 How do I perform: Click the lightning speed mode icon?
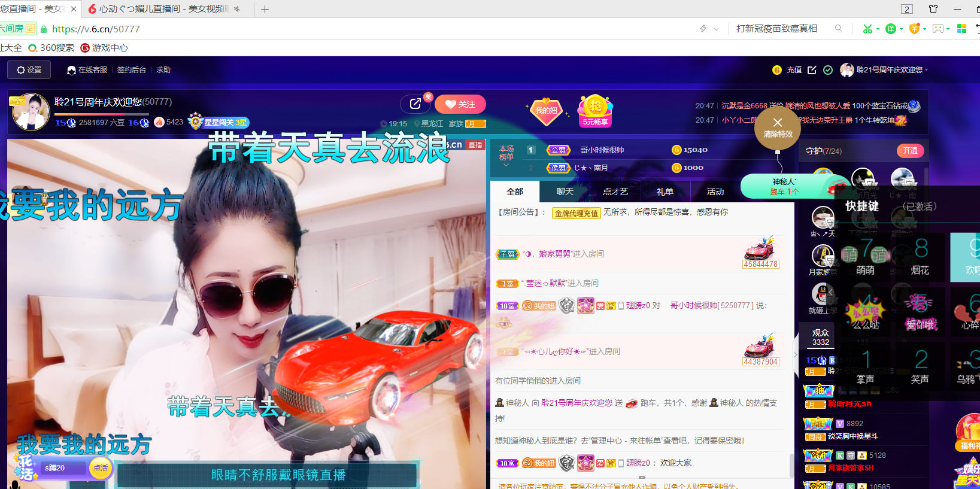[703, 29]
